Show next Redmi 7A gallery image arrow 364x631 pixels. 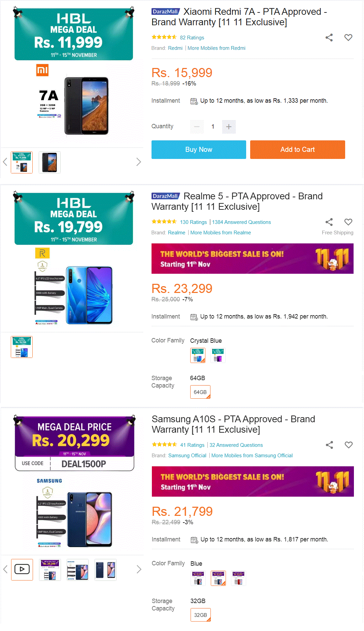pos(138,162)
